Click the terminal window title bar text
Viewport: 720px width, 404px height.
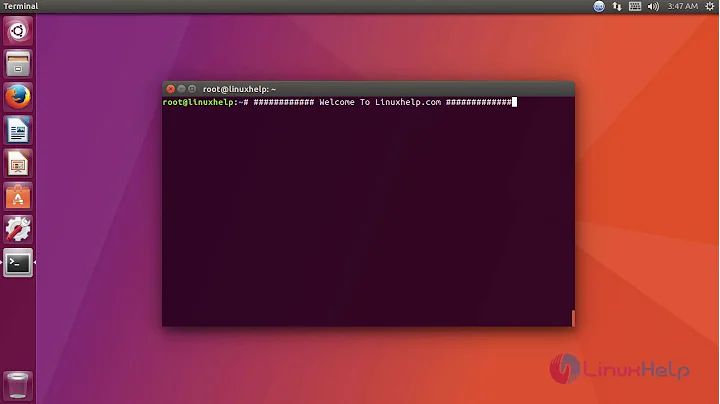point(239,89)
